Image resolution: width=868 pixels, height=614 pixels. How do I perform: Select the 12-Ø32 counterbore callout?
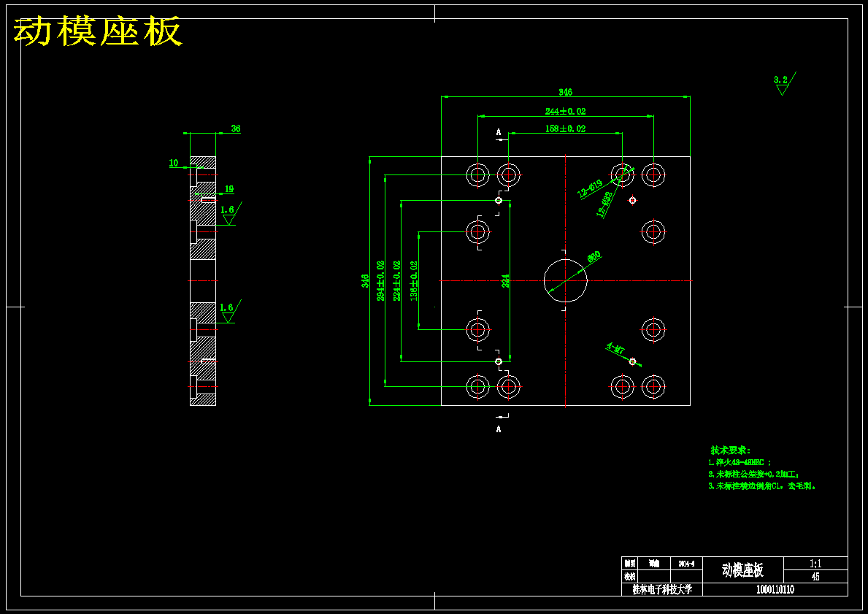click(x=604, y=205)
